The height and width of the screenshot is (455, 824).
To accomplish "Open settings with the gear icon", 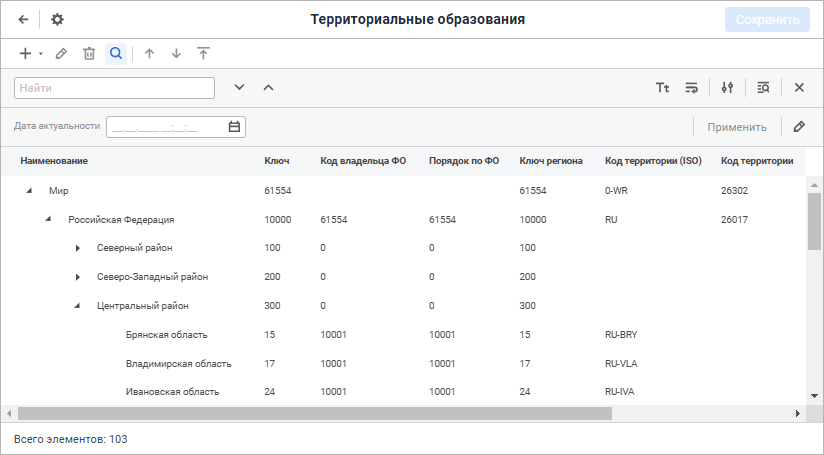I will pos(57,20).
